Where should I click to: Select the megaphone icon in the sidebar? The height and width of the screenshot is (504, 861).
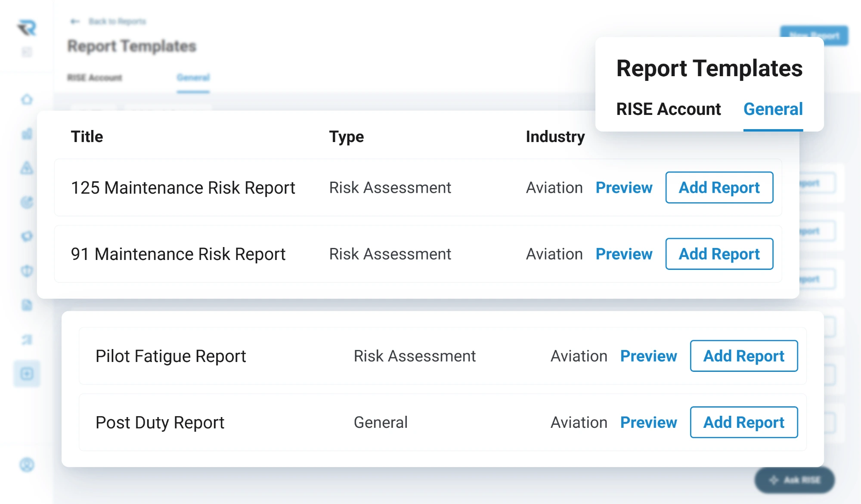27,236
